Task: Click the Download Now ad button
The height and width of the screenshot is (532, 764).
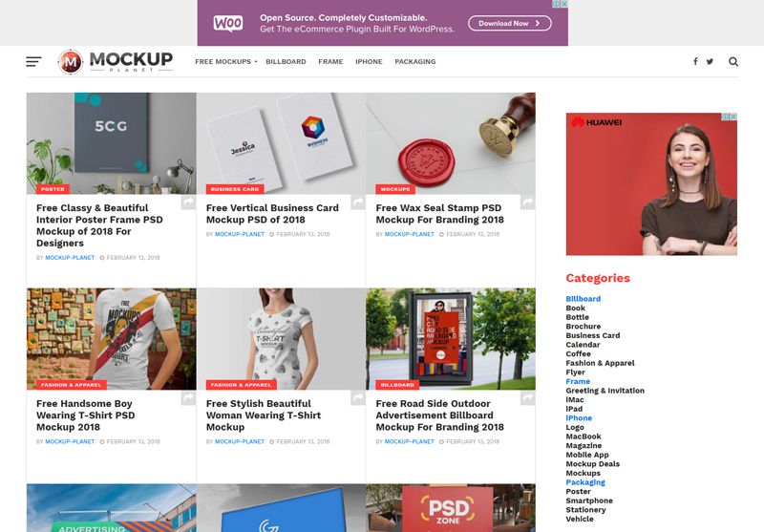Action: coord(510,23)
